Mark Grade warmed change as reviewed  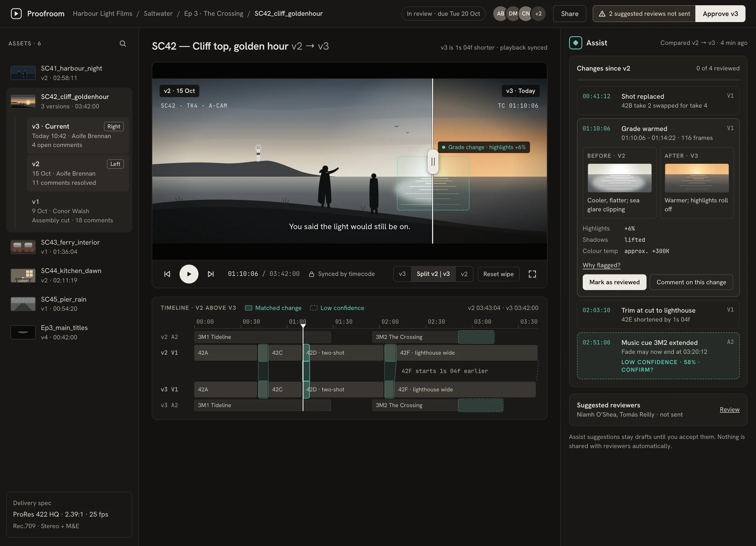pyautogui.click(x=614, y=282)
